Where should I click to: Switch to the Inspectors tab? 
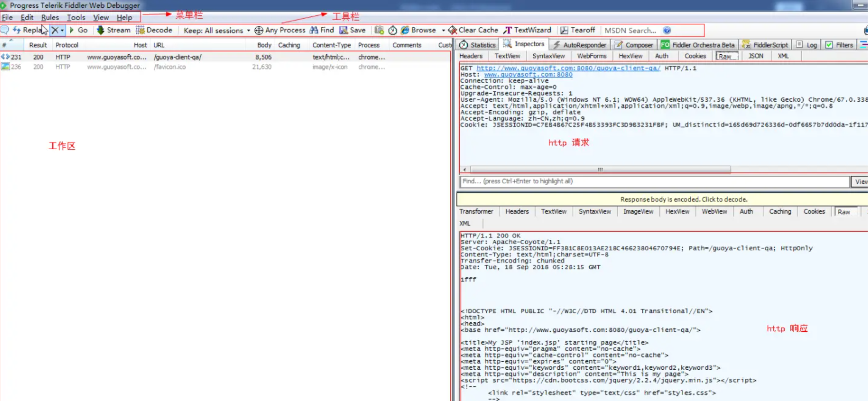(x=524, y=44)
